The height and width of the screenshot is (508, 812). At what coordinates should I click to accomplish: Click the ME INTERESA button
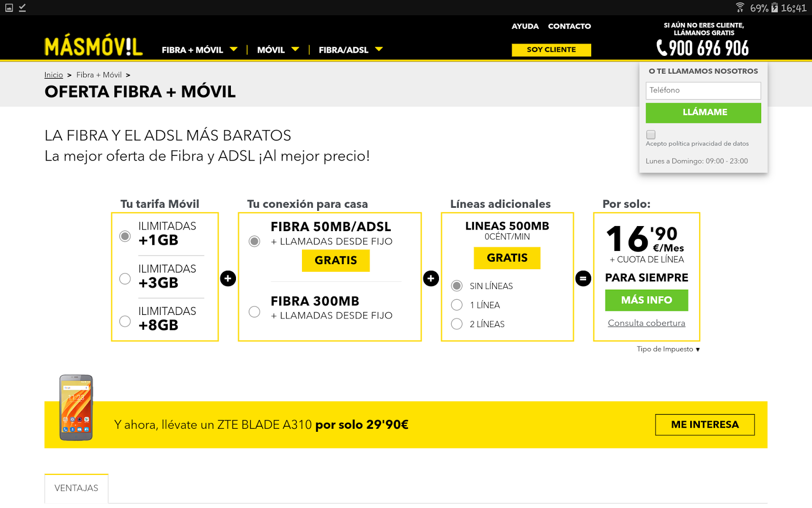[705, 425]
